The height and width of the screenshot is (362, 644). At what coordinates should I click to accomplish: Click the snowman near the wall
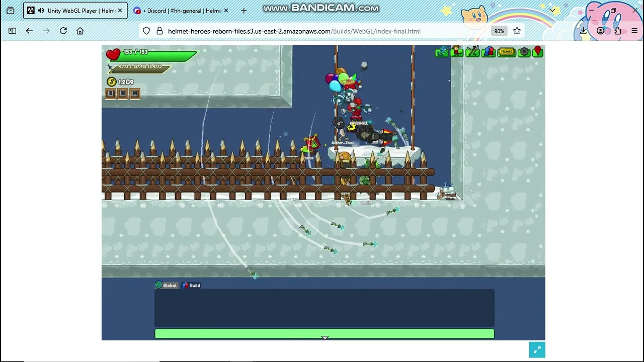(x=446, y=192)
